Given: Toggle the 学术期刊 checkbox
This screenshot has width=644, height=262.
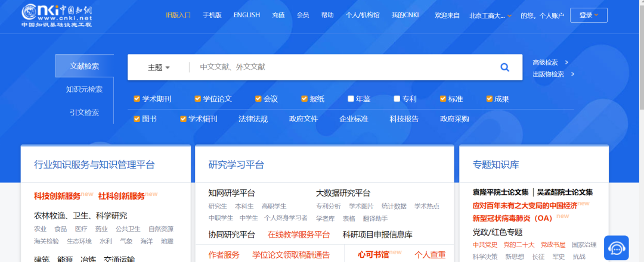Looking at the screenshot, I should pos(137,98).
